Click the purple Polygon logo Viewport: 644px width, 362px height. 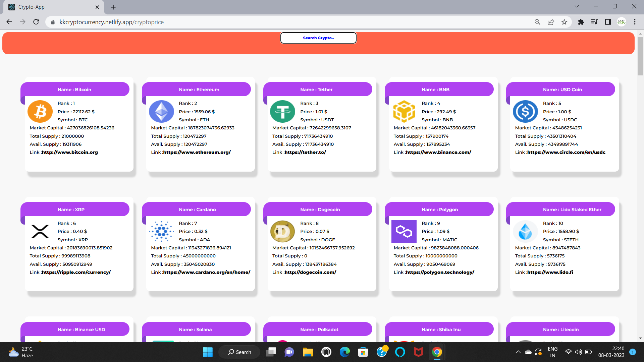point(404,231)
